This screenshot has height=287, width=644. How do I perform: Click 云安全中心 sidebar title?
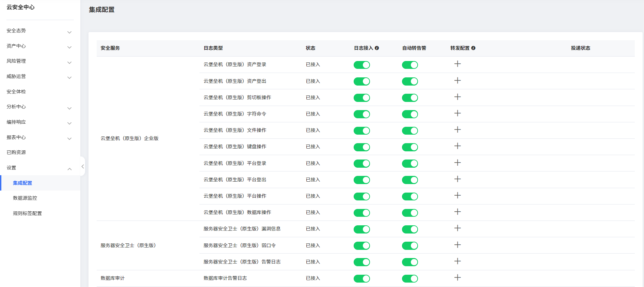coord(20,7)
